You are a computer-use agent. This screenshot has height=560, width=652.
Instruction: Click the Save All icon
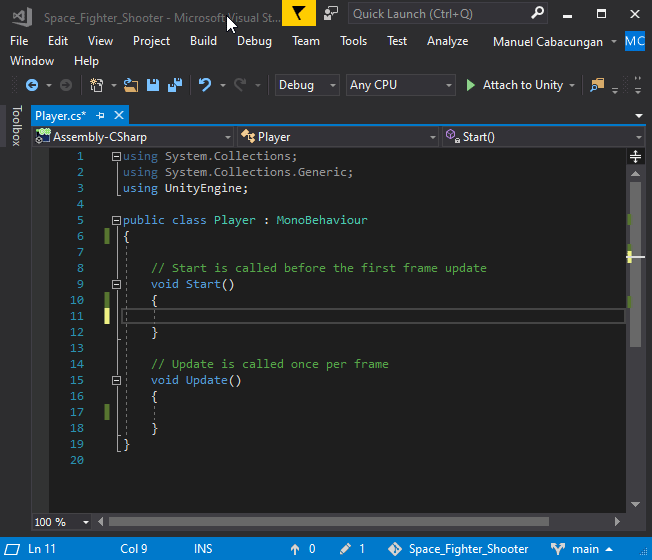coord(174,86)
